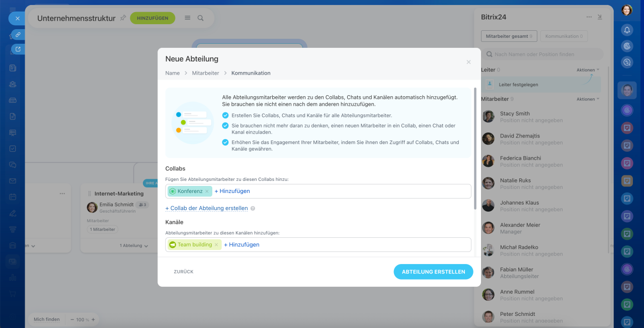The height and width of the screenshot is (328, 644).
Task: Click the 100 % zoom level label
Action: click(x=83, y=319)
